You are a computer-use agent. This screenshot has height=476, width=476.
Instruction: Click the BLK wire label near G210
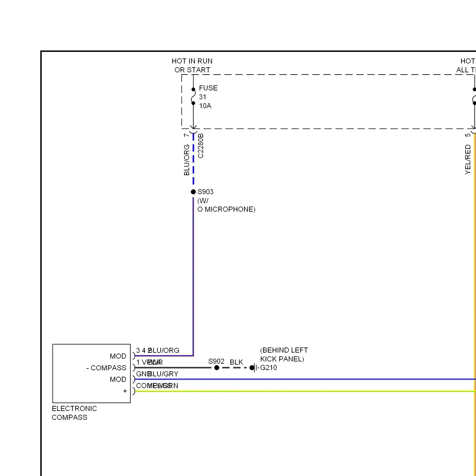tap(236, 362)
